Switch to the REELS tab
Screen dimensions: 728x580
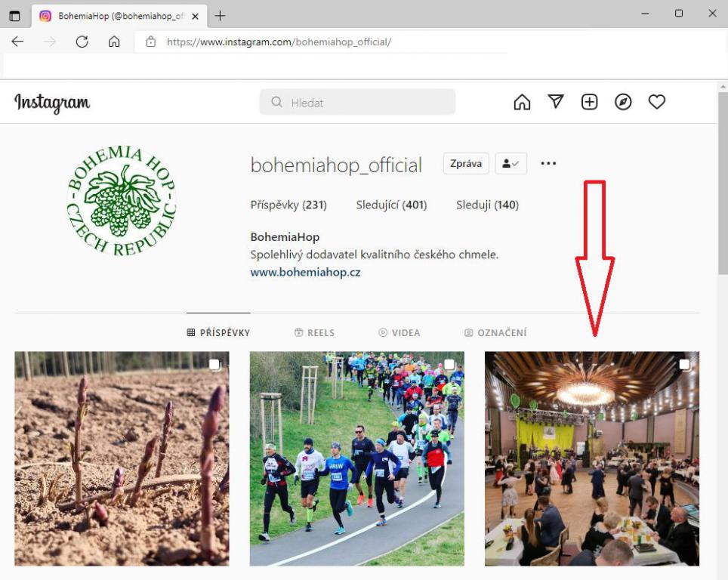pyautogui.click(x=315, y=332)
